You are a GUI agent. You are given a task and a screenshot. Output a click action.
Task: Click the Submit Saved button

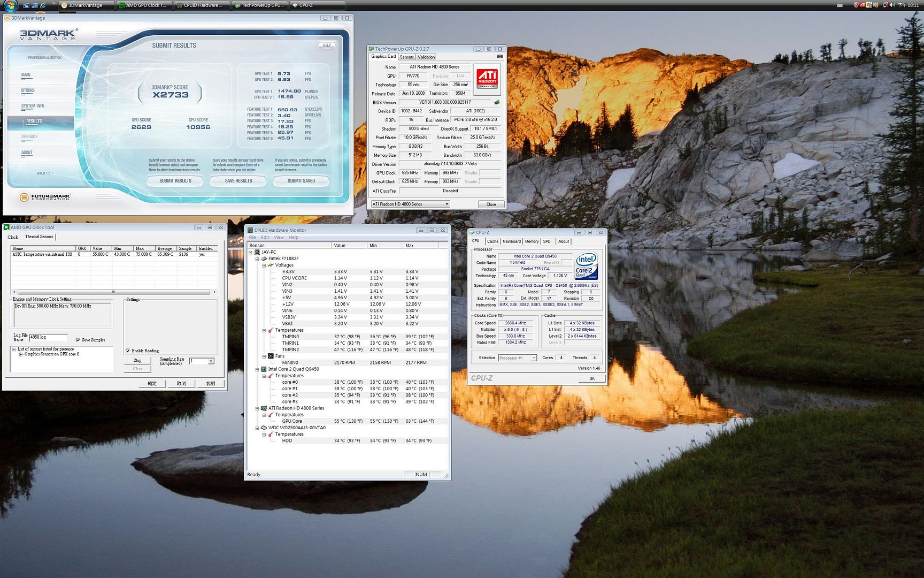click(x=301, y=181)
